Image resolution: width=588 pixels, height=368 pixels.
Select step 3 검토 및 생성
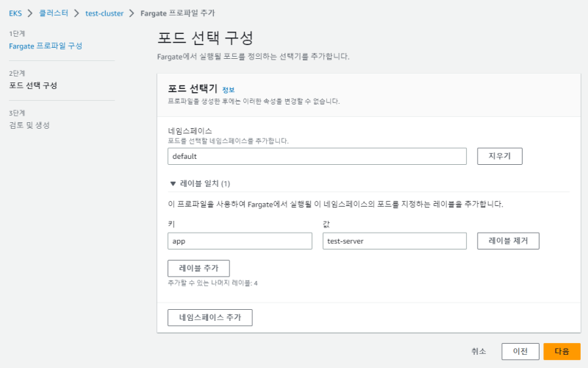(x=29, y=125)
